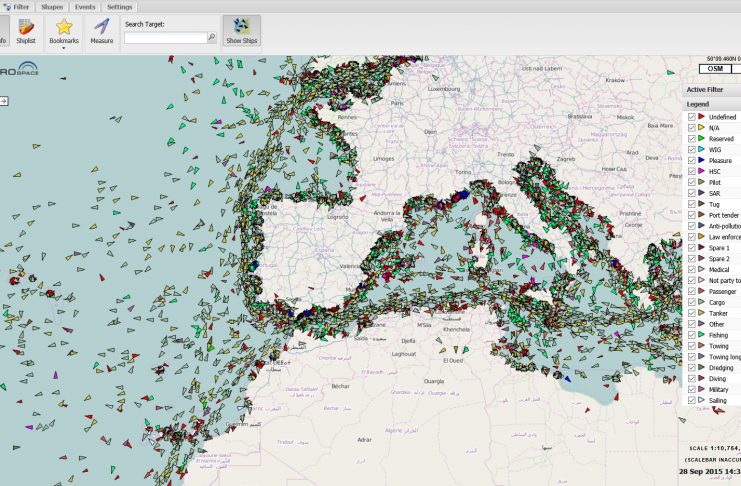The height and width of the screenshot is (486, 741).
Task: Toggle the Show Ships button
Action: tap(241, 31)
